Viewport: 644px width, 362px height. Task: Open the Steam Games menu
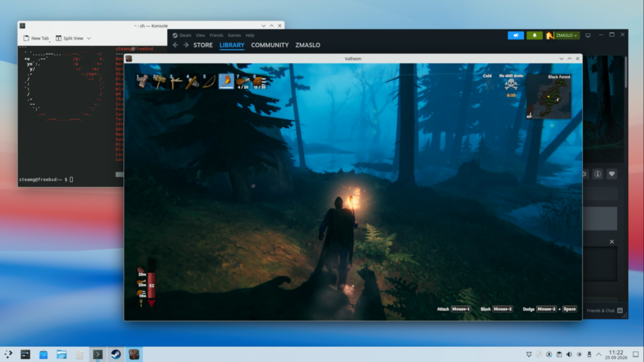234,35
